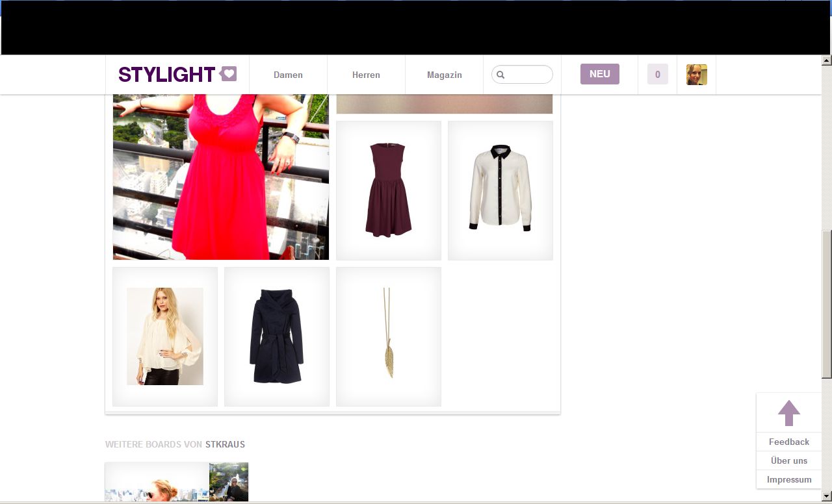Click the banner image strip above products
The image size is (832, 504).
tap(445, 104)
